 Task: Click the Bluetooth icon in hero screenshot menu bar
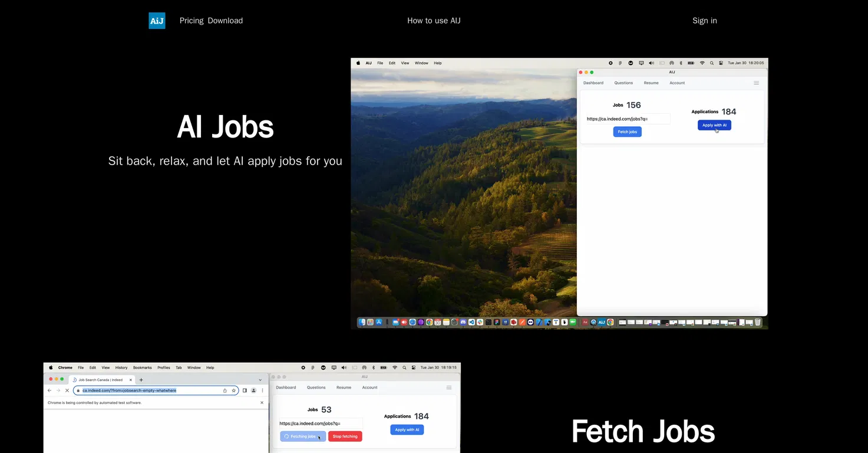681,63
